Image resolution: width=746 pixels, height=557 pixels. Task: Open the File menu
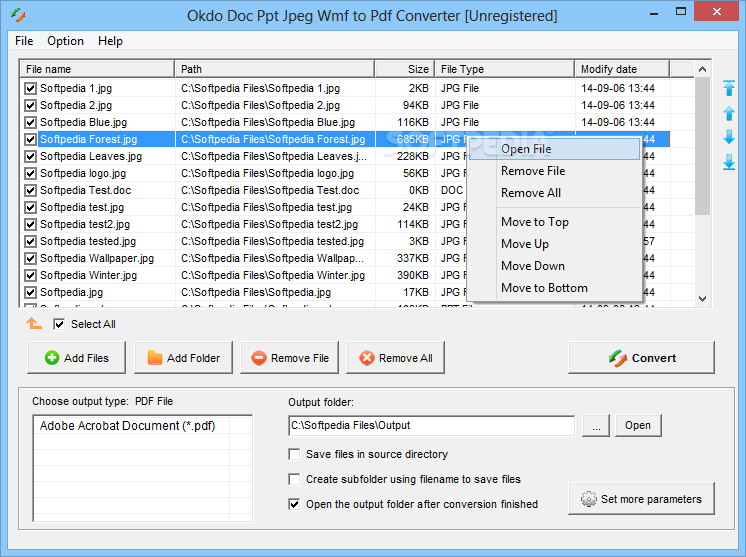point(24,41)
